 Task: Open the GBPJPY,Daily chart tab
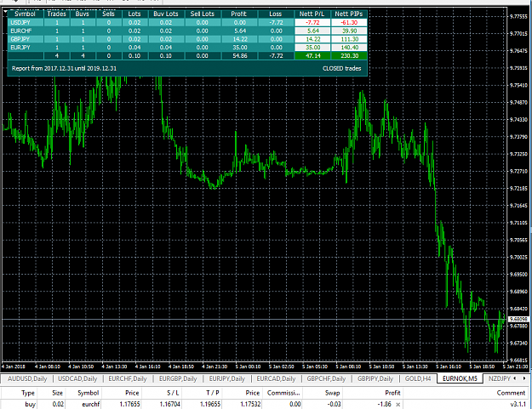coord(375,378)
